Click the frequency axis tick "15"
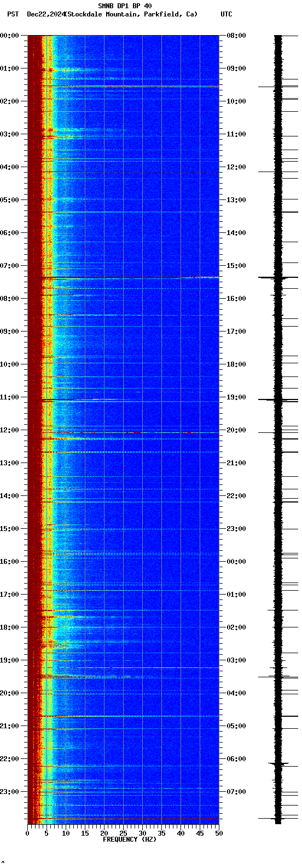 (85, 833)
